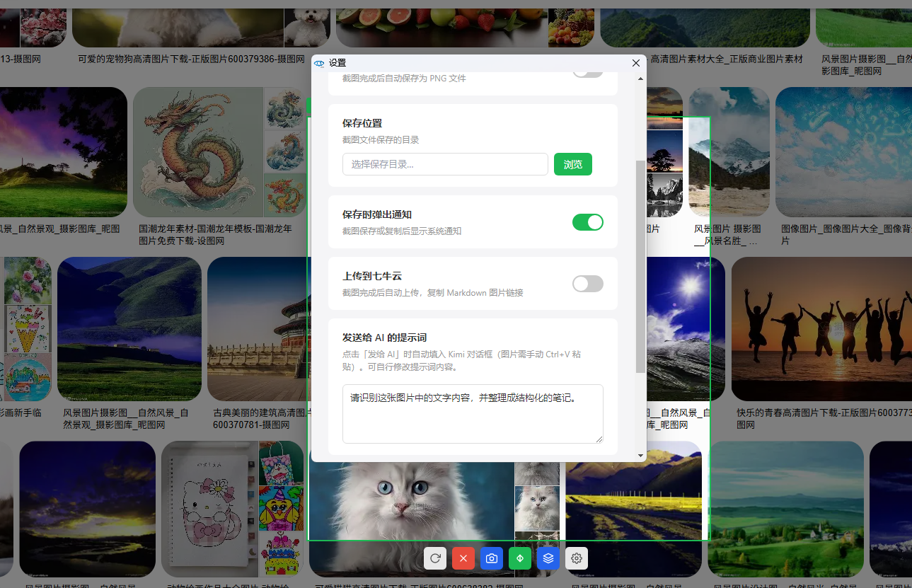
Task: Click the 浏览 button
Action: tap(573, 164)
